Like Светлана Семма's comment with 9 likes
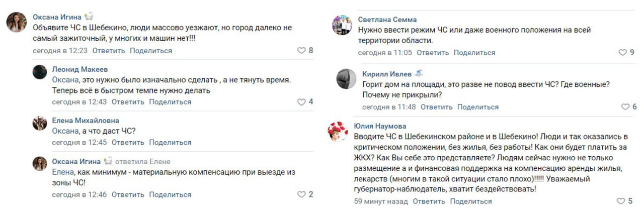Screen dimensions: 644x221 (623, 53)
